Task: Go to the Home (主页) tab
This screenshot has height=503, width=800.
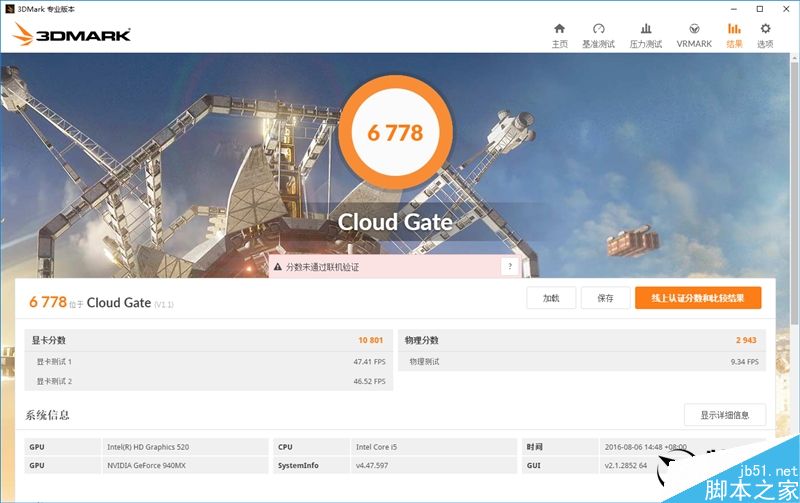Action: pyautogui.click(x=559, y=36)
